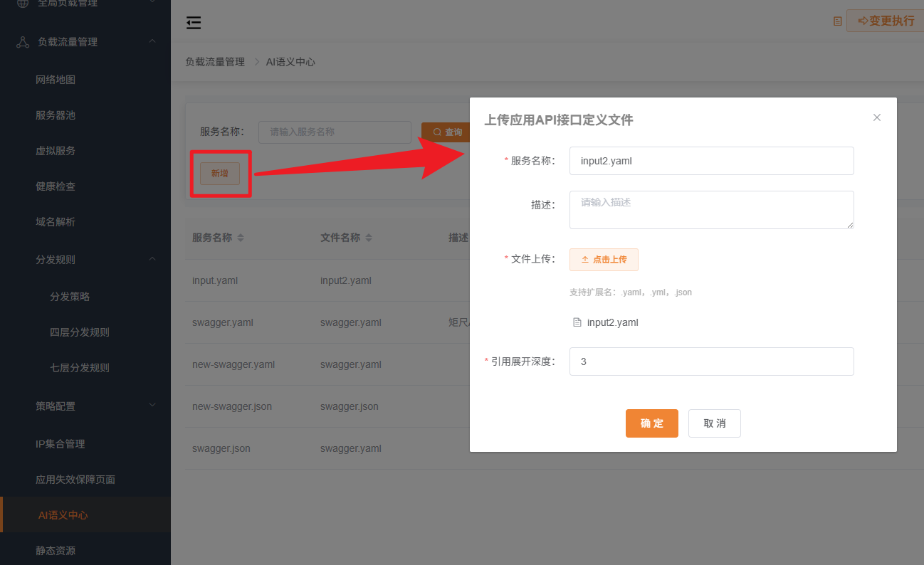Viewport: 924px width, 565px height.
Task: Open the 服务器池 menu item
Action: pos(56,115)
